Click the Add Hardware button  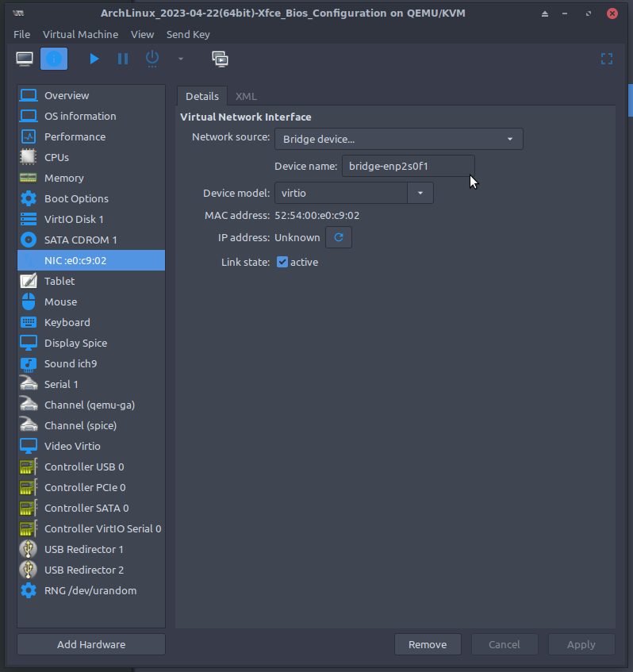point(91,644)
